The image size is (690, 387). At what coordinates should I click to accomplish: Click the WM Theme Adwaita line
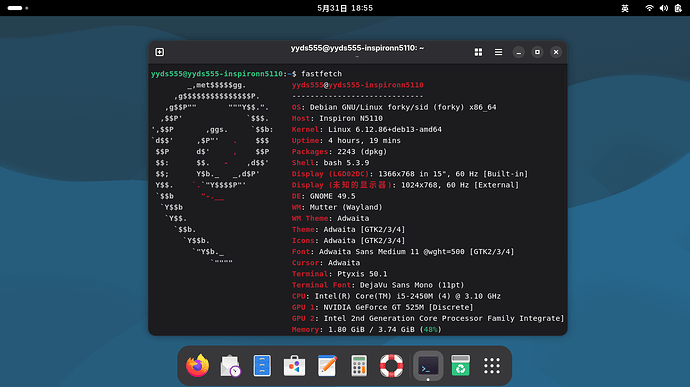(330, 218)
